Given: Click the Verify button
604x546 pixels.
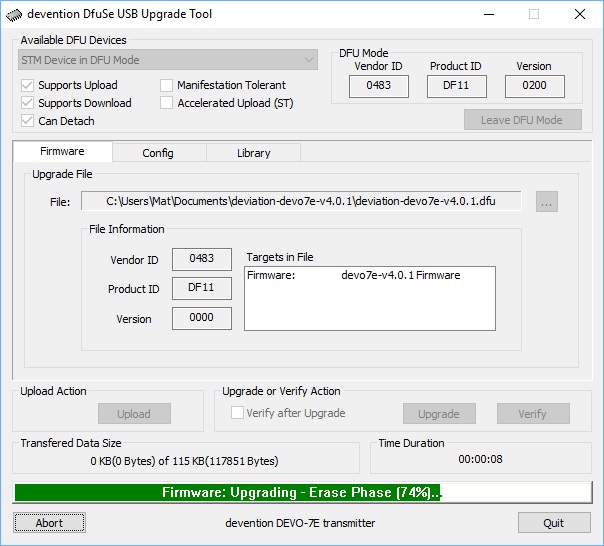Looking at the screenshot, I should [x=533, y=414].
